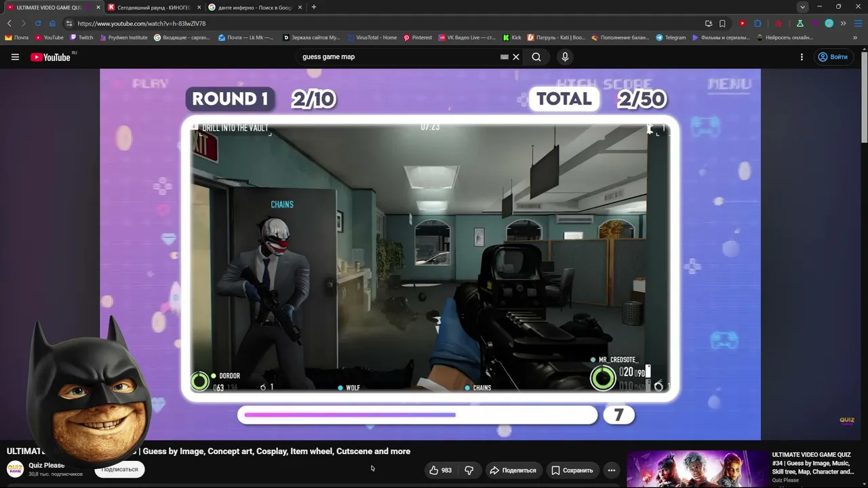Open the Kick bookmark

coord(512,38)
